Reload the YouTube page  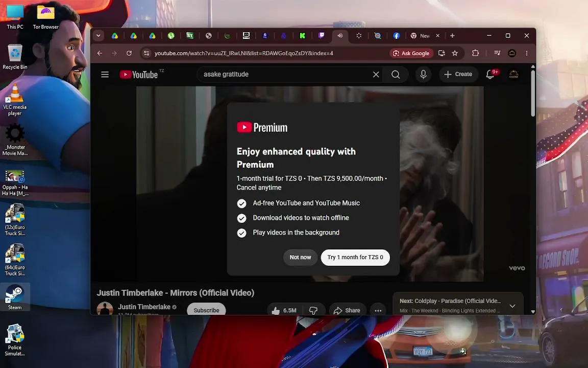(129, 53)
